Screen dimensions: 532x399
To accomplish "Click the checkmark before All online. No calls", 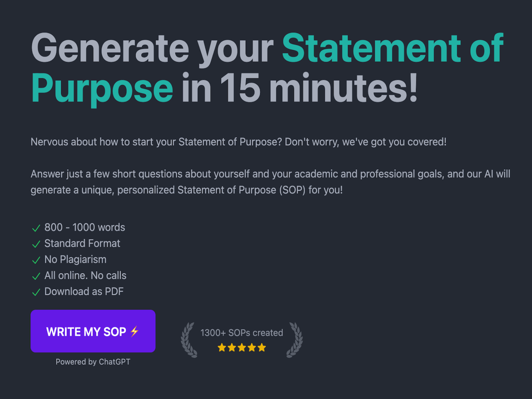I will click(36, 276).
